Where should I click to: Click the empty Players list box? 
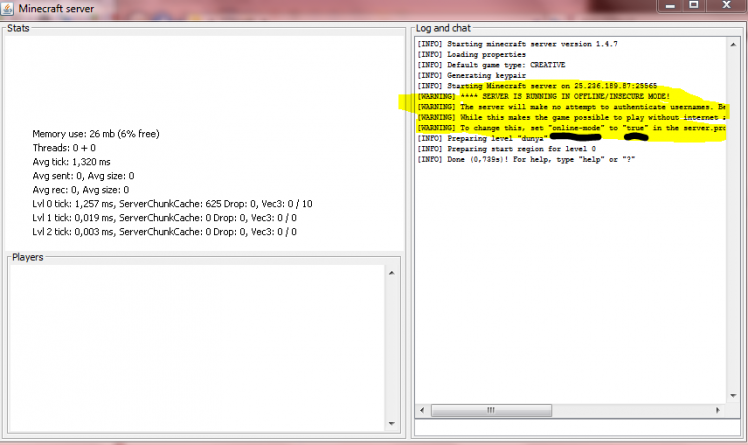click(197, 348)
